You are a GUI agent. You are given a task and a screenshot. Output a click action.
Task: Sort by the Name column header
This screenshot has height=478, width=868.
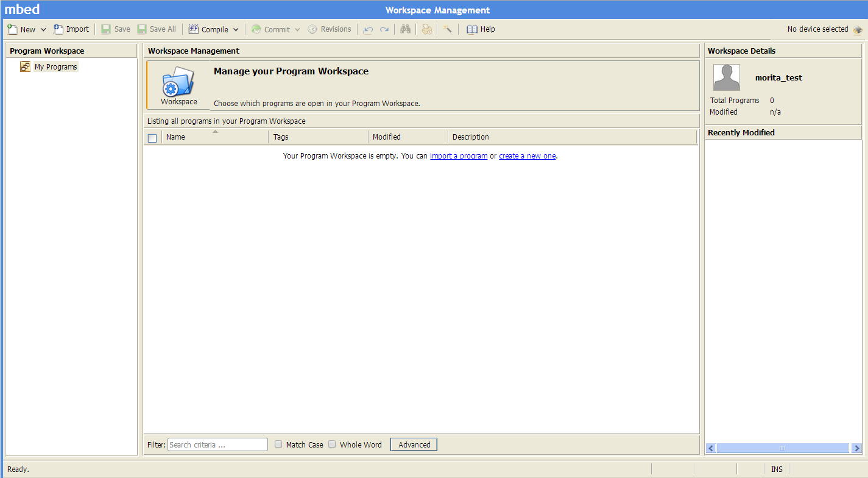click(x=215, y=137)
